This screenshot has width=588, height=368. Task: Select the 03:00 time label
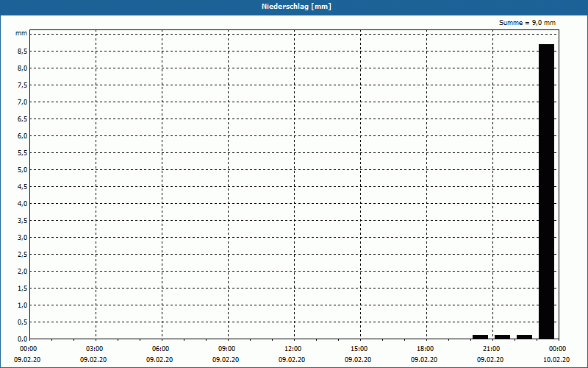tap(95, 349)
